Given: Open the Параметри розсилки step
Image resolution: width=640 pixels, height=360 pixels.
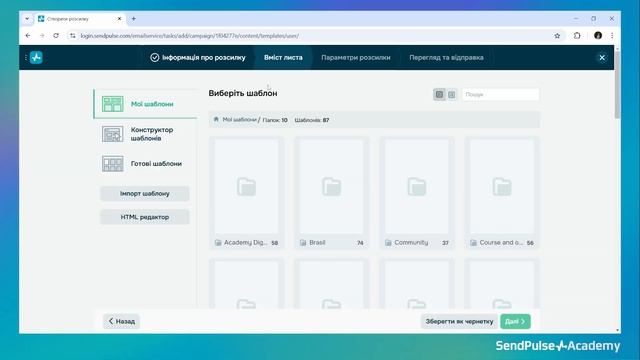Looking at the screenshot, I should 356,58.
